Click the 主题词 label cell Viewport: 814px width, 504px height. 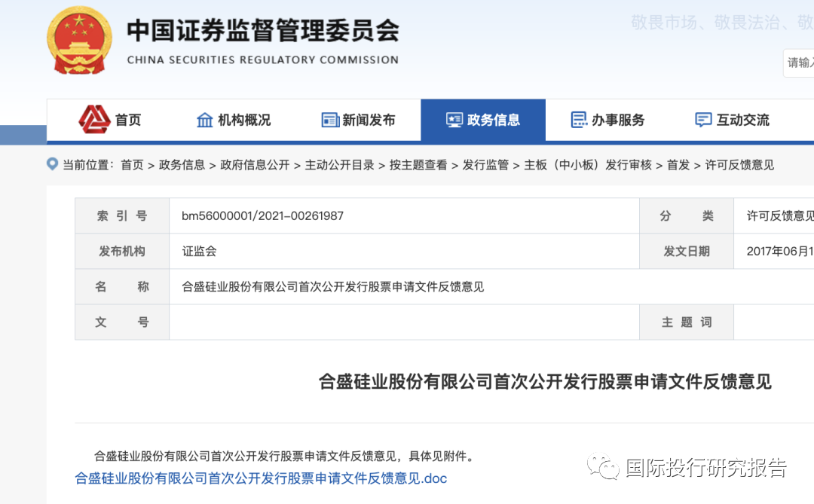[687, 322]
